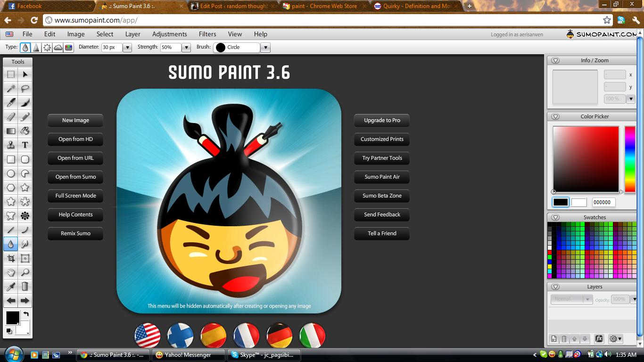Select the Move tool arrow
This screenshot has height=362, width=644.
25,74
